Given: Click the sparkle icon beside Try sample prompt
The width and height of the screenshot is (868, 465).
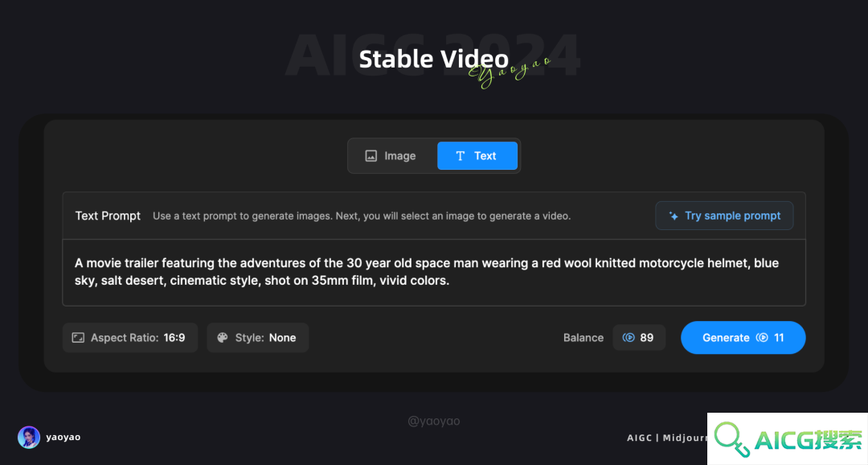Looking at the screenshot, I should click(674, 216).
